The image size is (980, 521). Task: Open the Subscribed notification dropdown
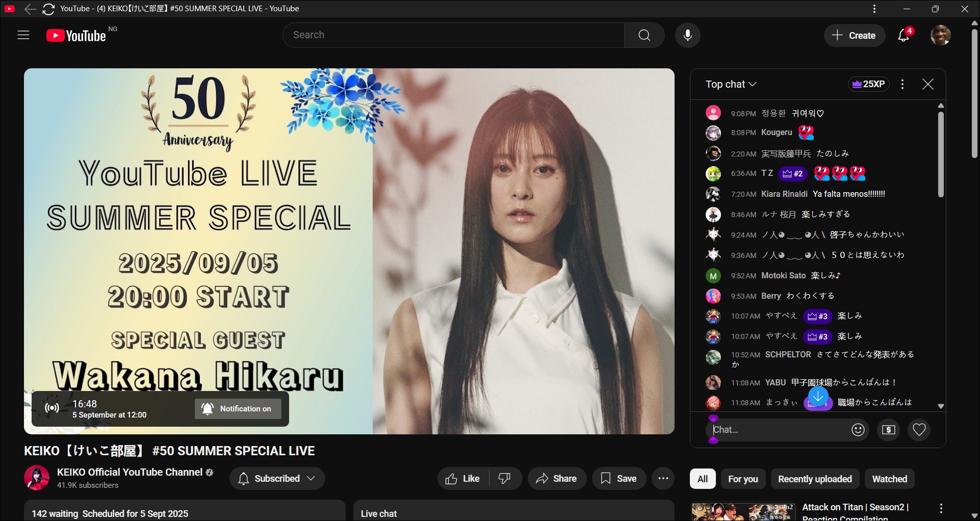coord(277,479)
